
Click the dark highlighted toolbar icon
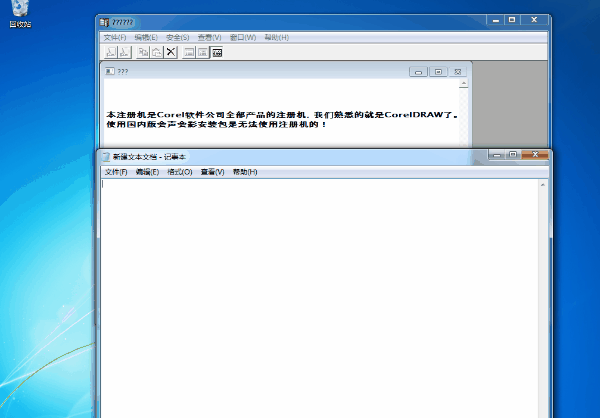[x=217, y=52]
